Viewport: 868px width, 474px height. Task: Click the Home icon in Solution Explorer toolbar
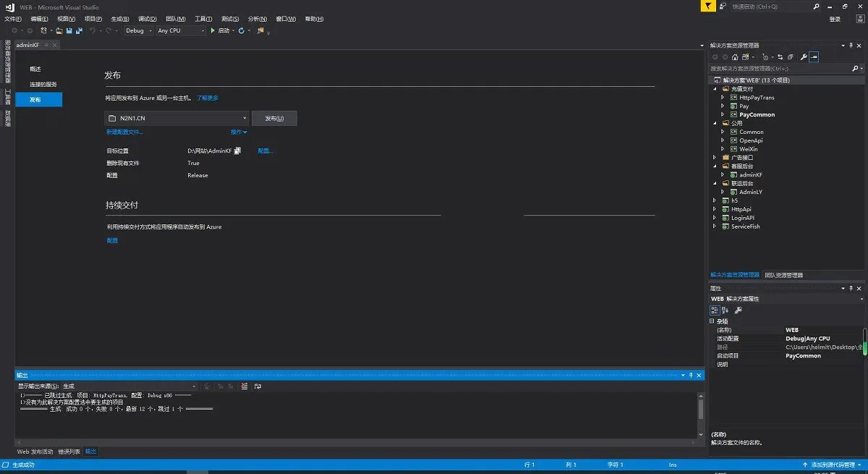735,56
